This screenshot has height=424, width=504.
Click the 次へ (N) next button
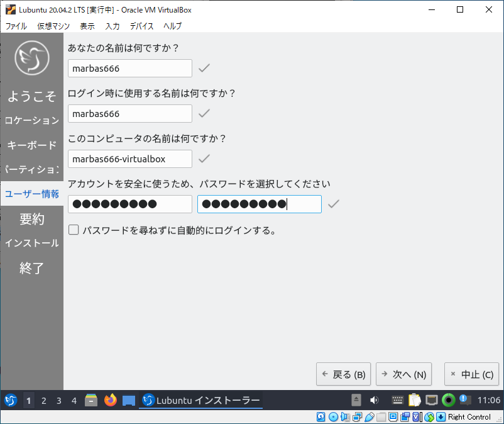pyautogui.click(x=403, y=374)
